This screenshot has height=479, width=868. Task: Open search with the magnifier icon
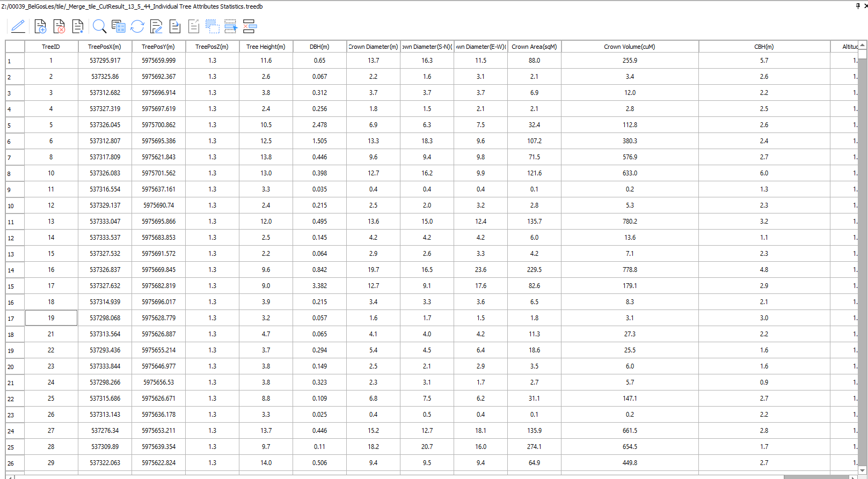click(99, 26)
